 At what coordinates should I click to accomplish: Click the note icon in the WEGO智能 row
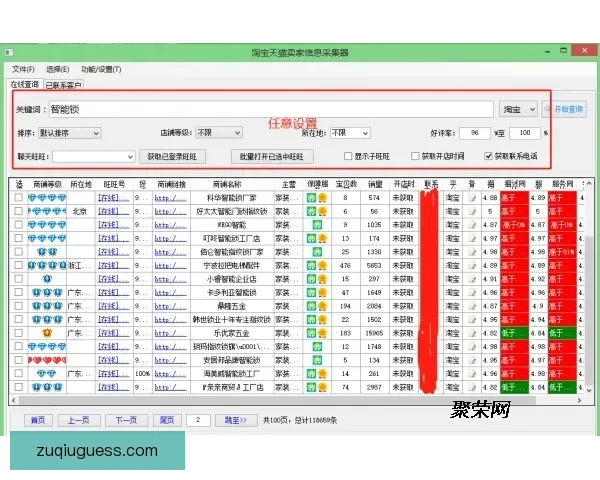click(x=472, y=225)
